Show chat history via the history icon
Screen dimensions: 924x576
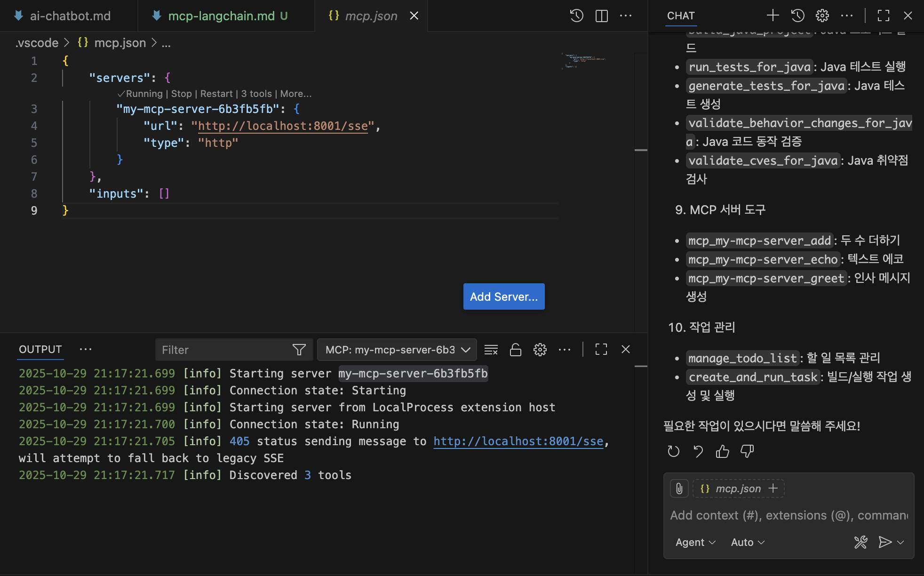pos(797,16)
